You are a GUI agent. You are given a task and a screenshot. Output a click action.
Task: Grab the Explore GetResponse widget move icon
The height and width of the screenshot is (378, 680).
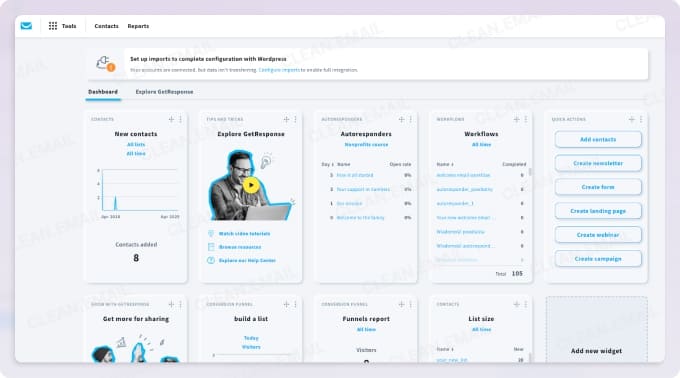click(286, 119)
